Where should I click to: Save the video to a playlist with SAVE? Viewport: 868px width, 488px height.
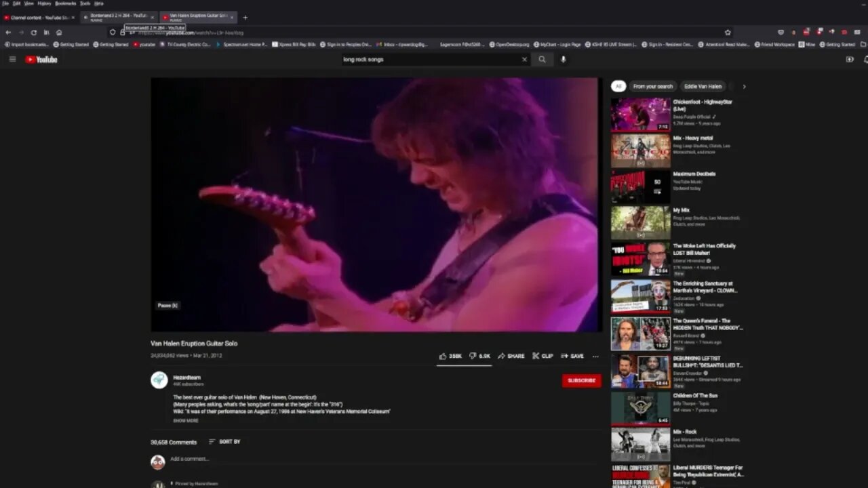click(x=572, y=356)
